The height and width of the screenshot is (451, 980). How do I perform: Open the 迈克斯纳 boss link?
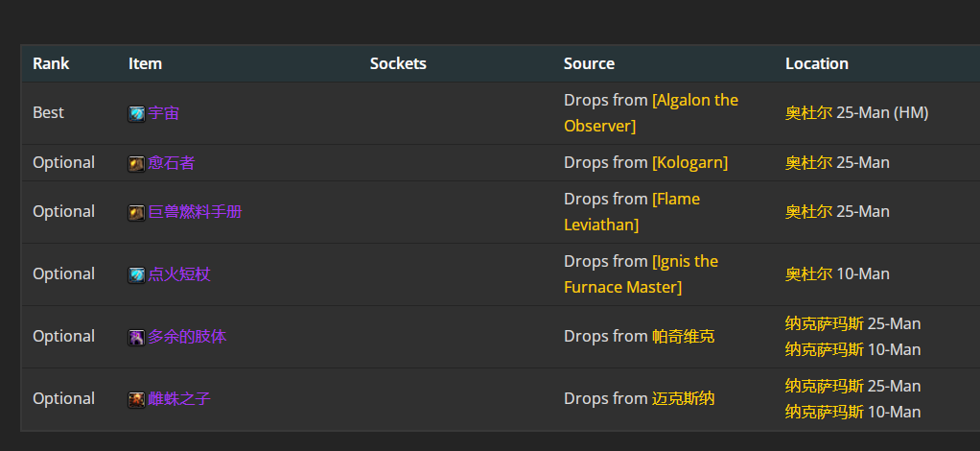point(683,399)
